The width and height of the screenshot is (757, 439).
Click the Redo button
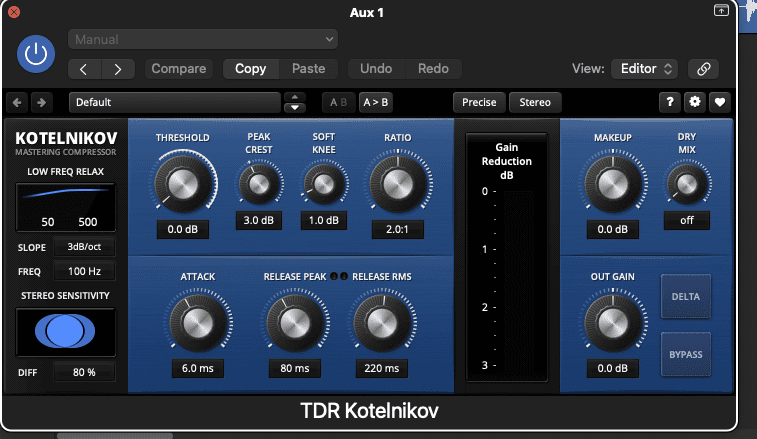pyautogui.click(x=433, y=69)
